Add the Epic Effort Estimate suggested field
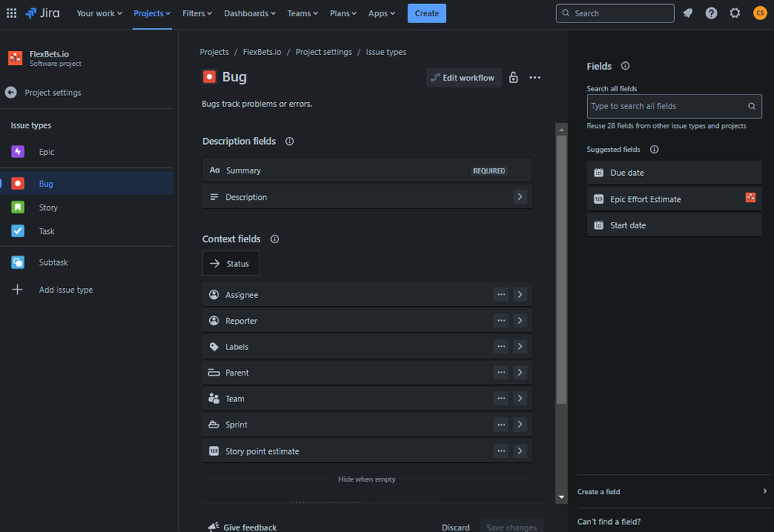Image resolution: width=774 pixels, height=532 pixels. [674, 199]
